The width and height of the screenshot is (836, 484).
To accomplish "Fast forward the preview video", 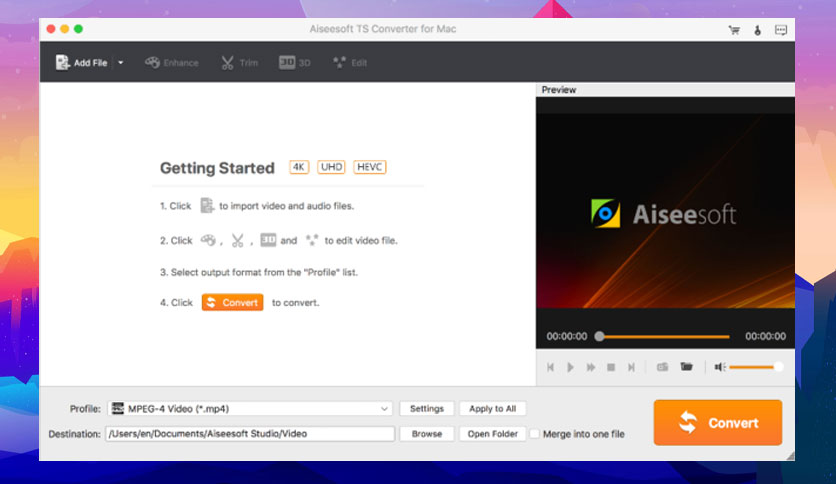I will click(591, 367).
